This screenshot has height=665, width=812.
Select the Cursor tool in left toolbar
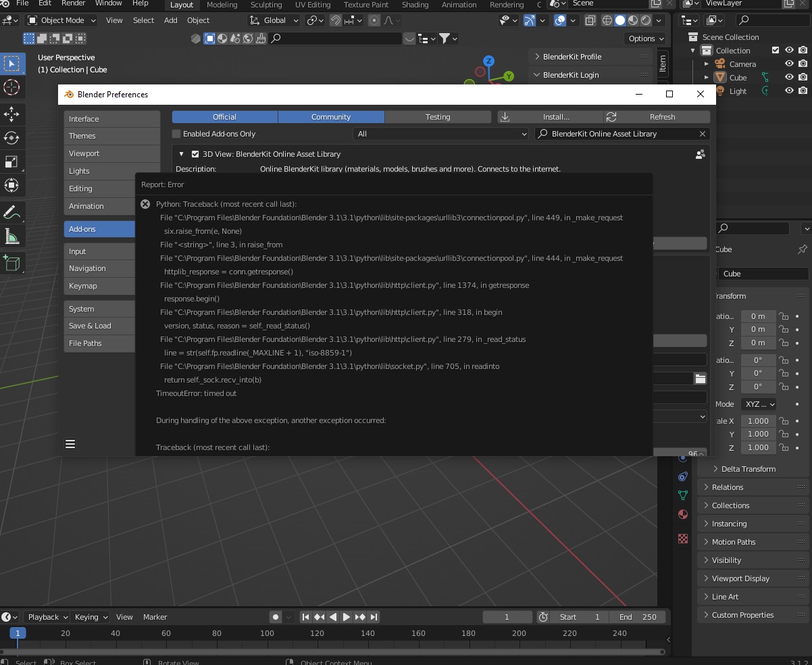11,87
